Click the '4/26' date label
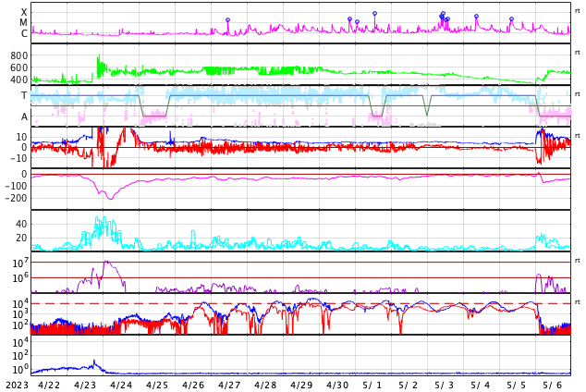586x392 pixels. 193,385
